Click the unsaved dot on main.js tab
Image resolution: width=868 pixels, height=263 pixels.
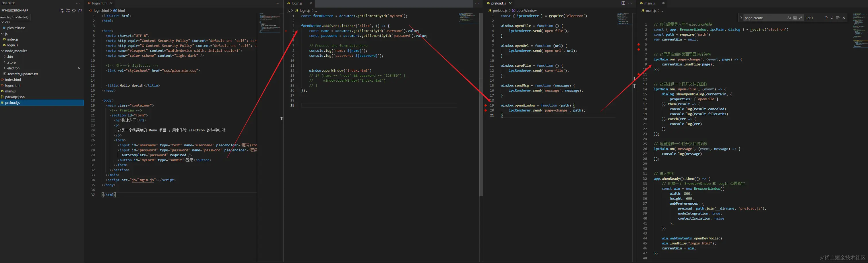pyautogui.click(x=663, y=3)
